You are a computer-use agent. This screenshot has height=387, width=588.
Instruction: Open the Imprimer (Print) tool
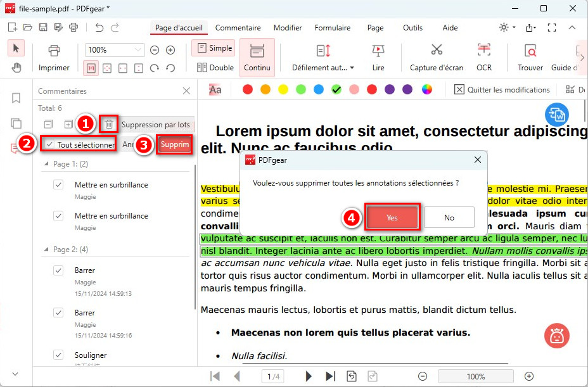54,57
